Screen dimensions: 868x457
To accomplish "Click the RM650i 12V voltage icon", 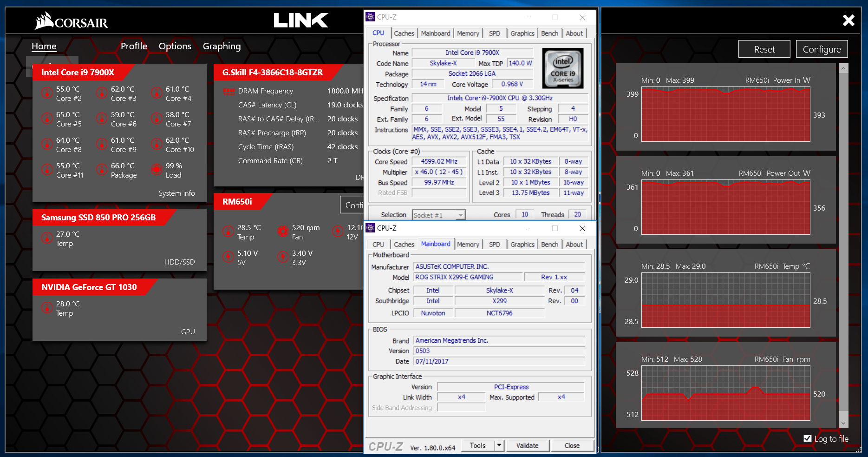I will coord(338,232).
